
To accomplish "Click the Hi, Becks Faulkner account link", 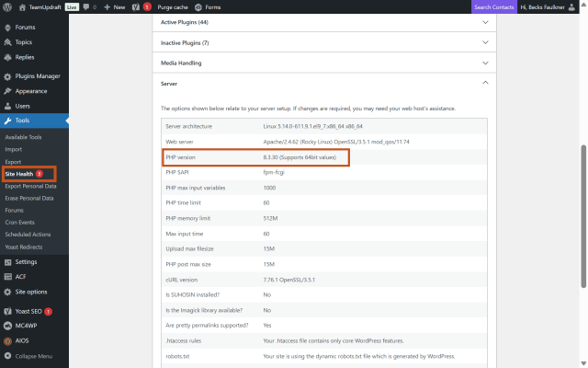I will pyautogui.click(x=542, y=7).
